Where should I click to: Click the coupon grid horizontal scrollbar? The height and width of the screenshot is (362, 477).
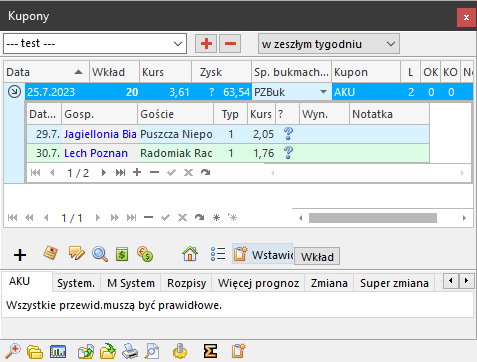pyautogui.click(x=373, y=218)
